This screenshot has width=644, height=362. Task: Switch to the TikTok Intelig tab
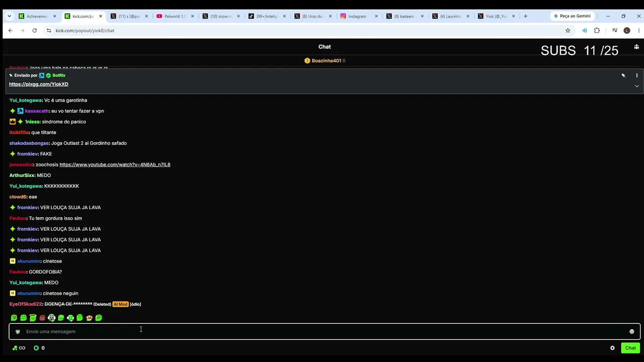coord(267,16)
